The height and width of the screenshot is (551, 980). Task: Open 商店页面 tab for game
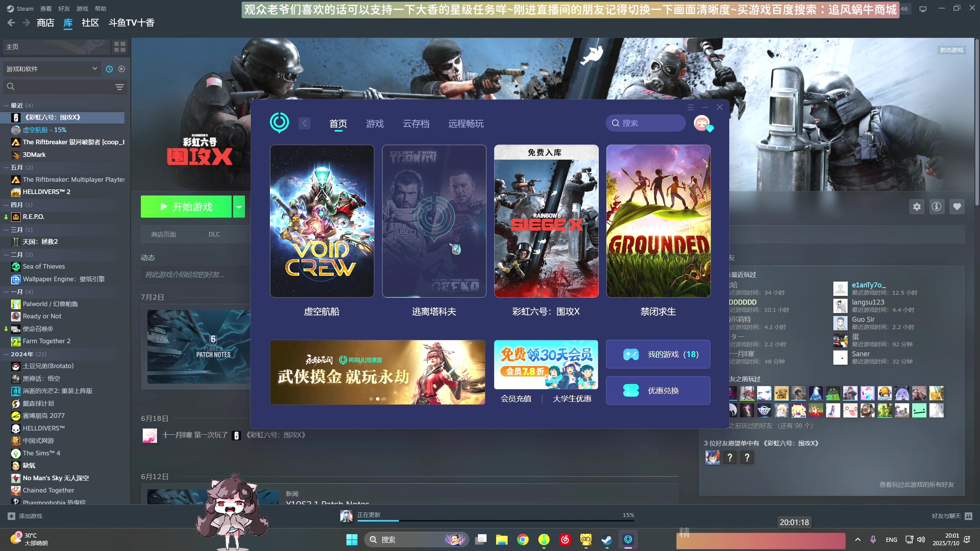(x=163, y=234)
